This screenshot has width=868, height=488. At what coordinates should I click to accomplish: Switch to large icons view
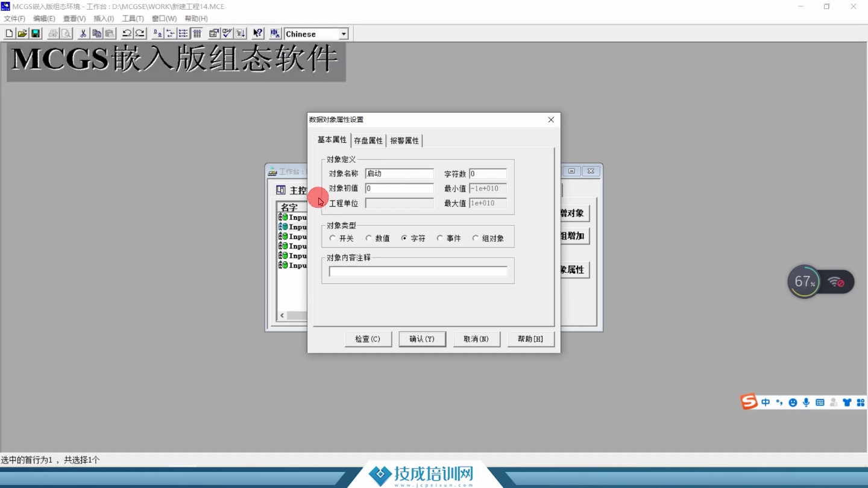tap(157, 34)
